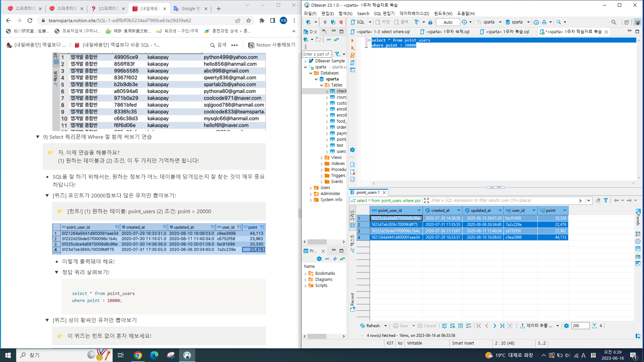Screen dimensions: 644x362
Task: Click the delete row icon in results toolbar
Action: click(469, 326)
